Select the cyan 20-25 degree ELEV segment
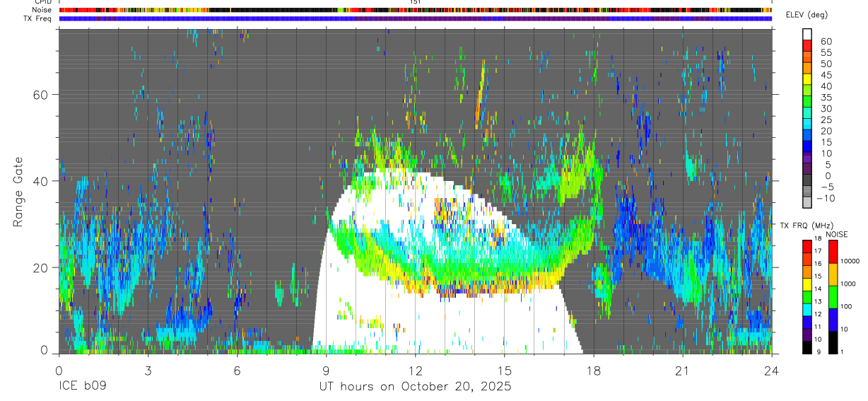 [807, 125]
